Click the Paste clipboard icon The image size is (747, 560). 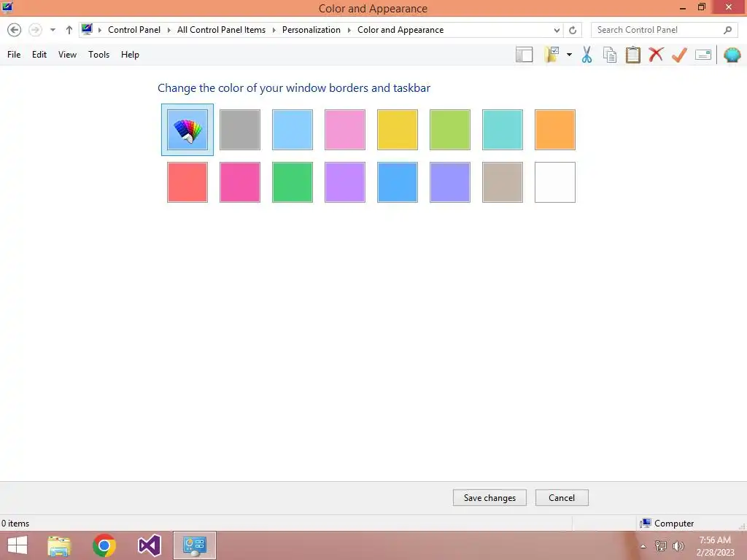(632, 55)
